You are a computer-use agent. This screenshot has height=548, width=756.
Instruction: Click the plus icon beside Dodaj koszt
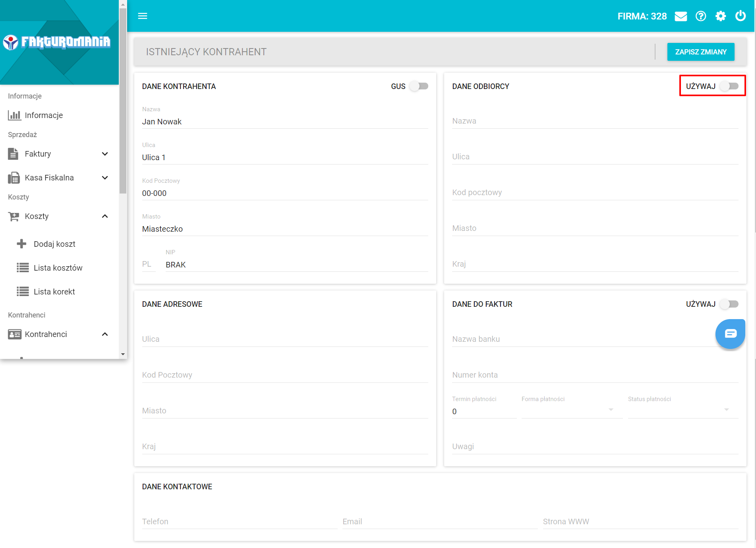point(21,244)
